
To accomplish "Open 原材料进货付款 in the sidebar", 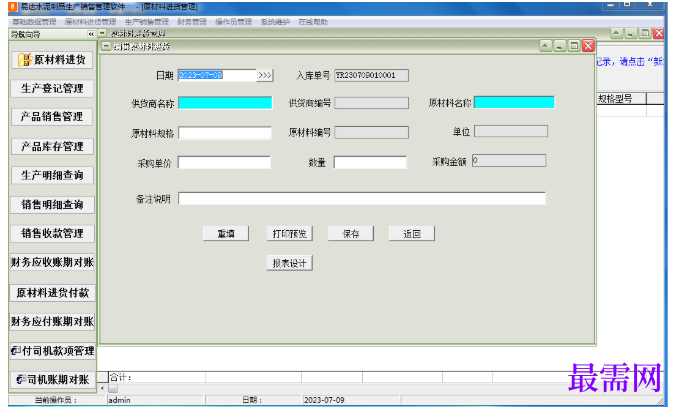I will pyautogui.click(x=52, y=293).
